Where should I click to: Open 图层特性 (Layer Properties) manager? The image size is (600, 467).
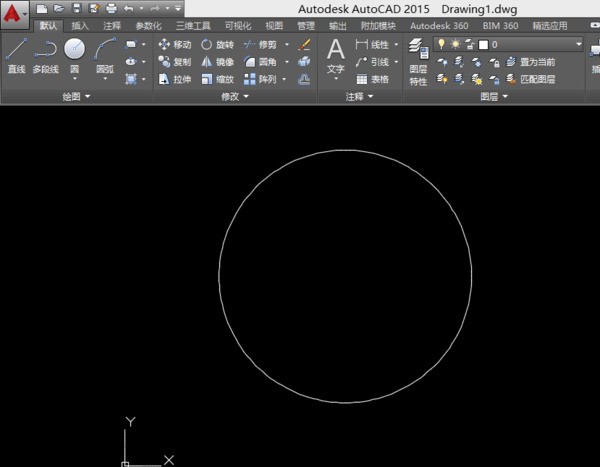418,61
